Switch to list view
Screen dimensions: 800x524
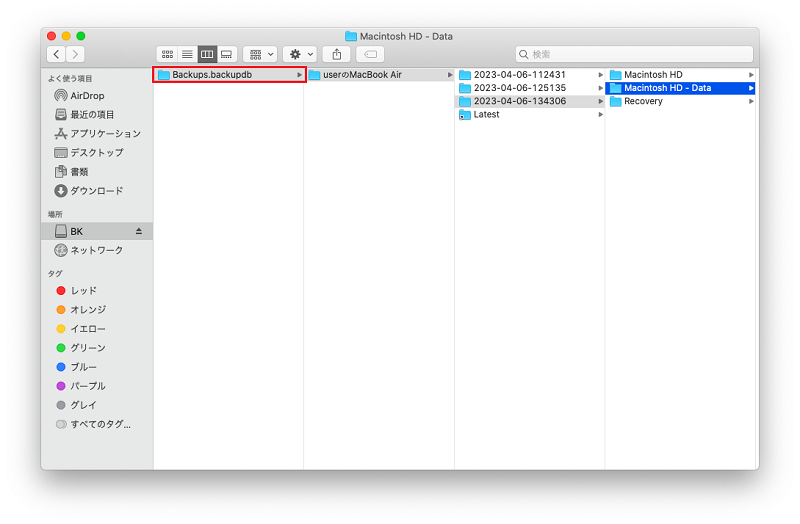pyautogui.click(x=187, y=54)
